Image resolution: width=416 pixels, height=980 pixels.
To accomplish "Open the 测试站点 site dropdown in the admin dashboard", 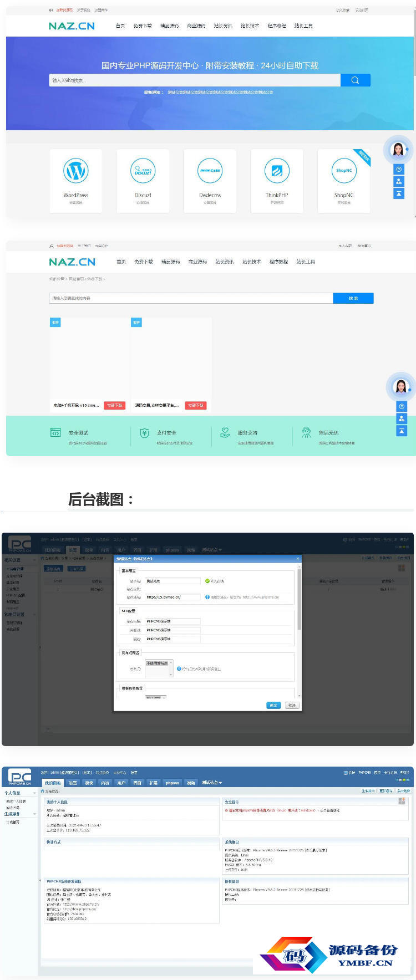I will point(212,783).
